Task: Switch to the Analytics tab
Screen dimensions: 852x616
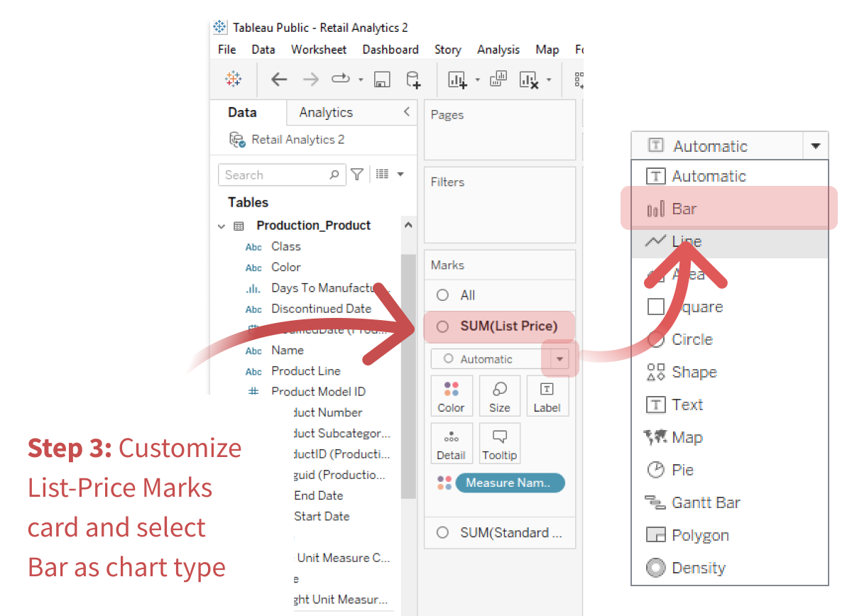Action: coord(325,112)
